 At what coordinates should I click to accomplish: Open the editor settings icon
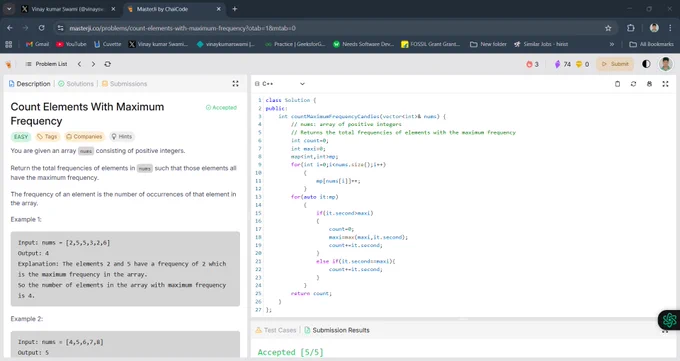click(649, 84)
